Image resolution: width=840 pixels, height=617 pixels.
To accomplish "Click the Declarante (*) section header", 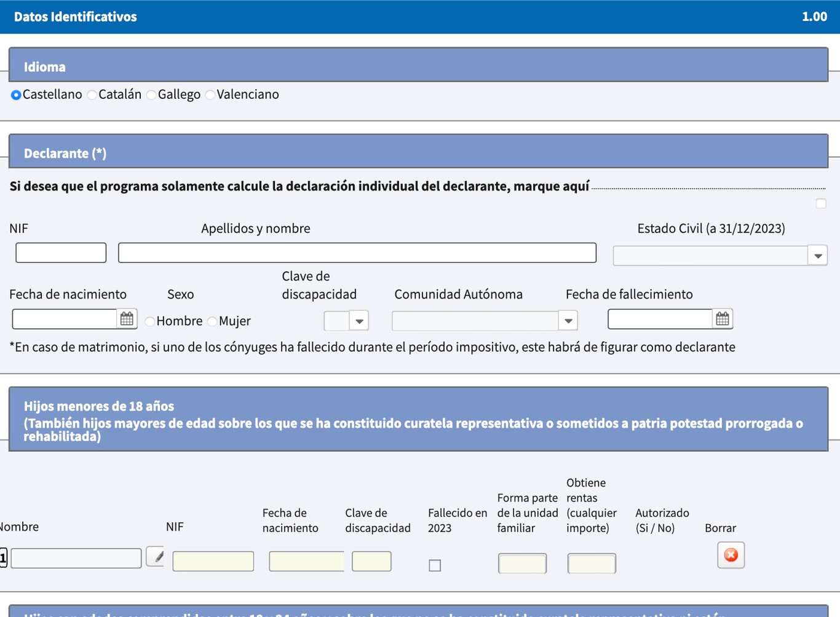I will (x=418, y=152).
